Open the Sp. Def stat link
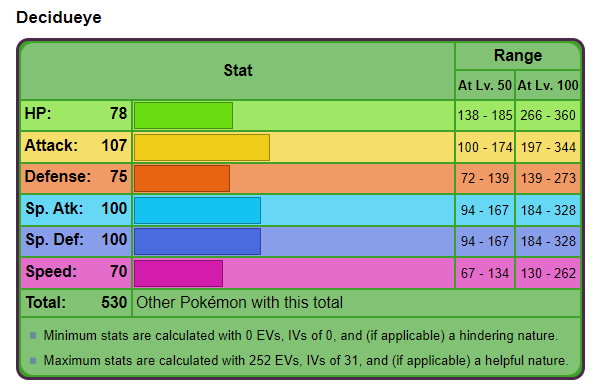The image size is (597, 389). pos(54,239)
